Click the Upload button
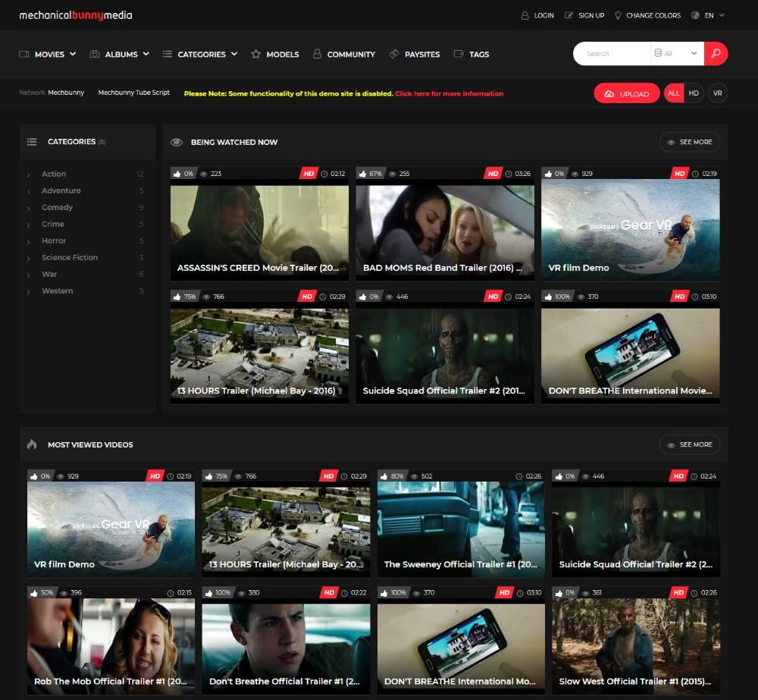The width and height of the screenshot is (758, 700). 627,93
